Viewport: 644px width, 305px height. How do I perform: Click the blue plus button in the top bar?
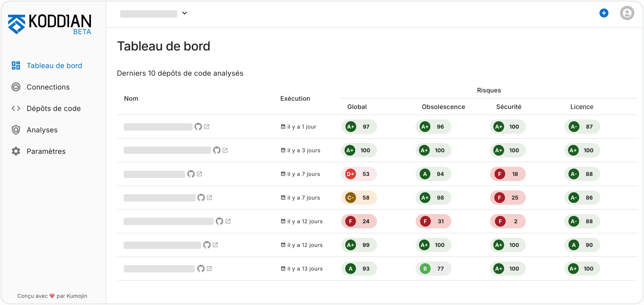[x=604, y=13]
